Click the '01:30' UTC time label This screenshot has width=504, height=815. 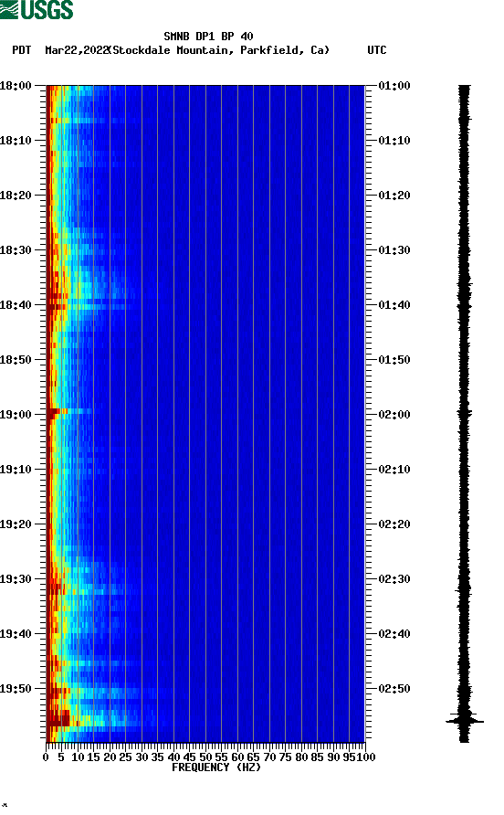(394, 250)
